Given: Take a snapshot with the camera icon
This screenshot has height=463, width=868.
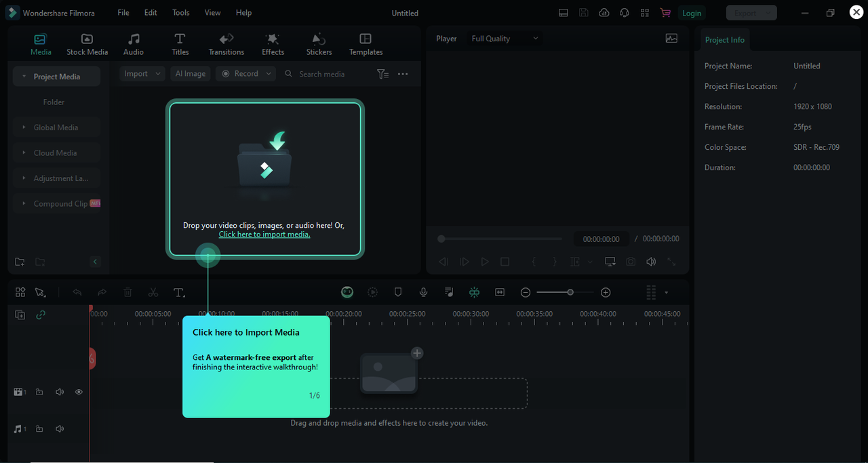Looking at the screenshot, I should (630, 261).
